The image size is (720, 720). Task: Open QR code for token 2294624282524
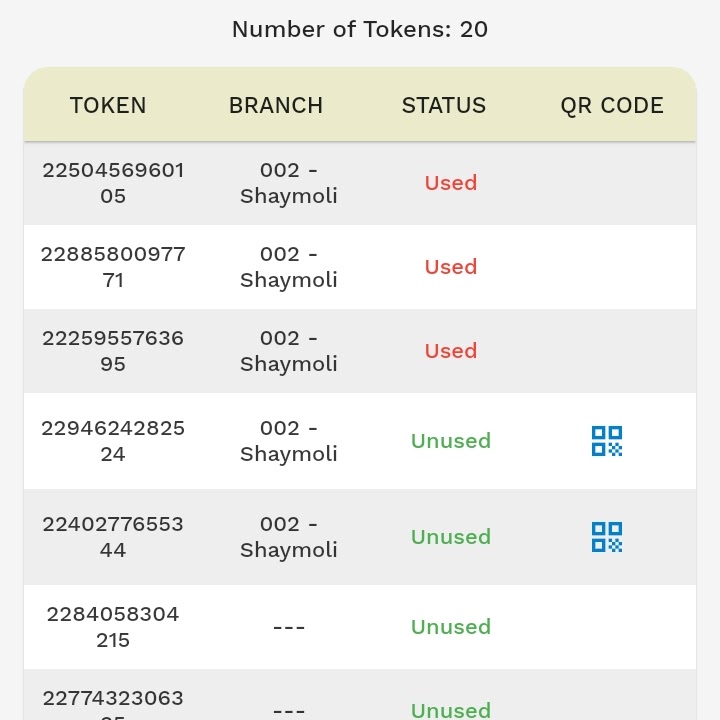tap(606, 441)
